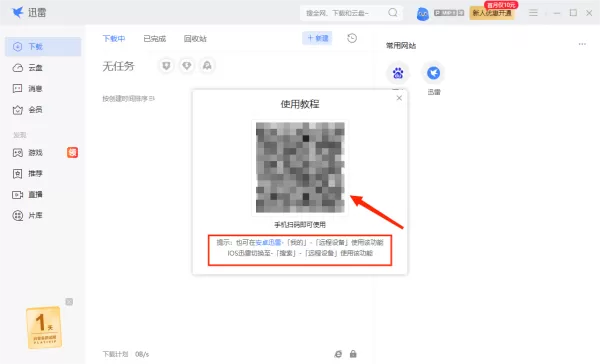Click the QR code in 使用教程 dialog
Image resolution: width=600 pixels, height=364 pixels.
click(300, 168)
